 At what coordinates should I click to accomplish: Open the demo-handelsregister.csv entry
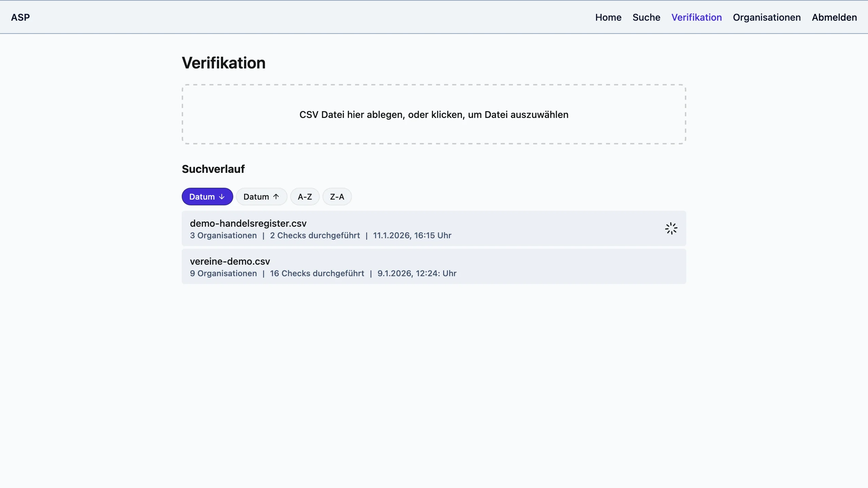pyautogui.click(x=248, y=223)
